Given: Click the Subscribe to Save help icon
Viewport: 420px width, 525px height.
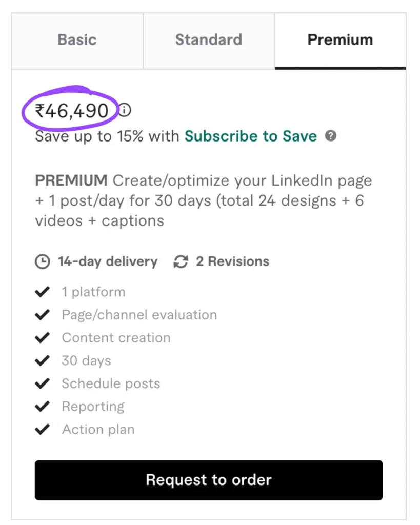Looking at the screenshot, I should [x=331, y=136].
